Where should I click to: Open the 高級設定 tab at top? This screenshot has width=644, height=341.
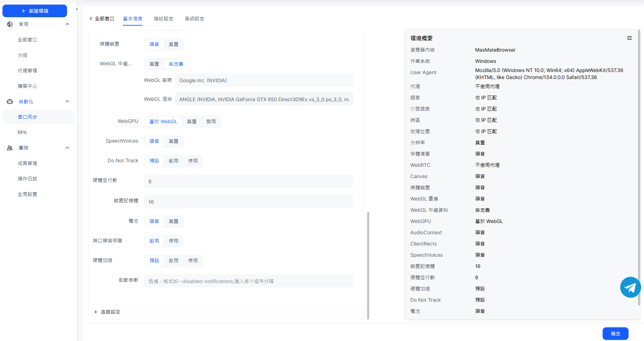tap(194, 19)
